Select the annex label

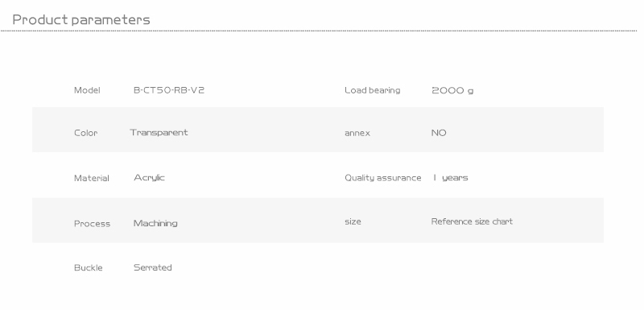(x=357, y=134)
